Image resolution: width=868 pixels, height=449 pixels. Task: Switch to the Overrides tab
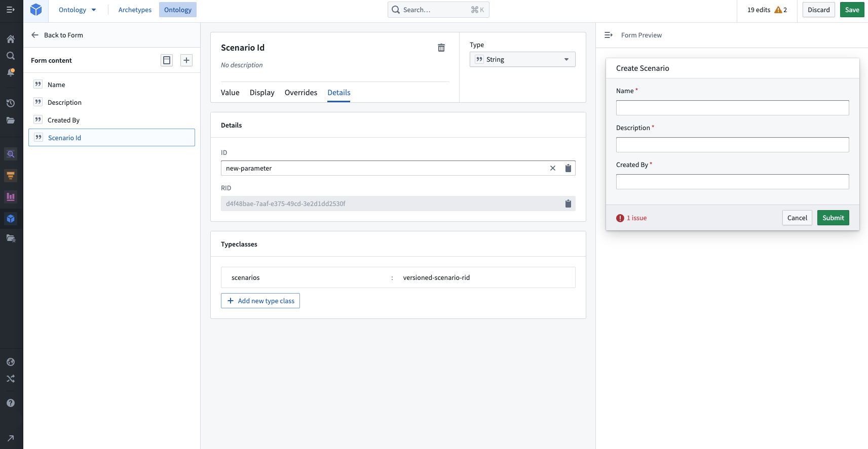pyautogui.click(x=301, y=93)
